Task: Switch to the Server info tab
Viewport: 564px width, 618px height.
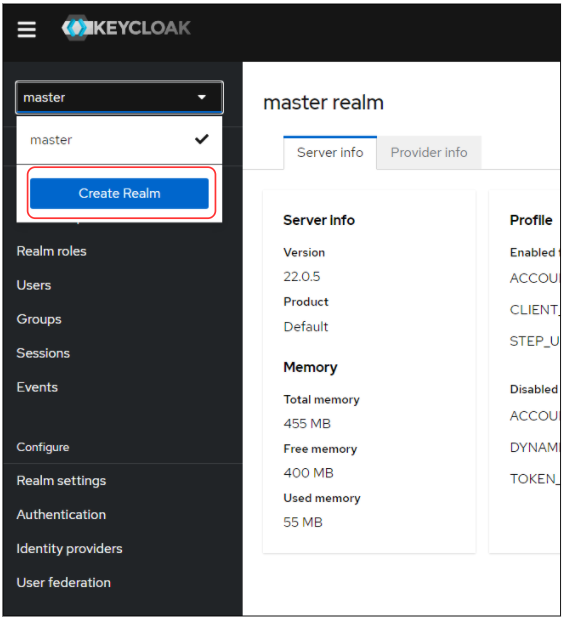Action: tap(330, 153)
